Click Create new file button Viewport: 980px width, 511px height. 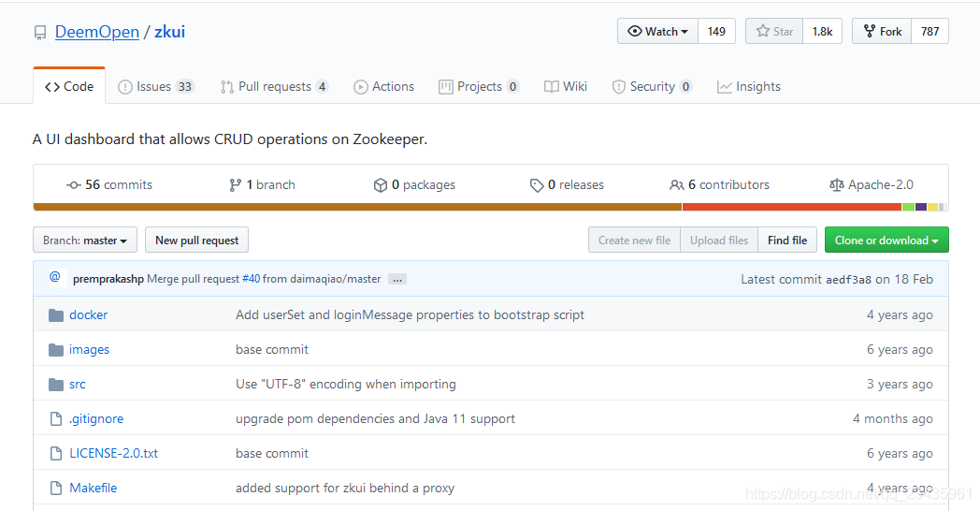(634, 241)
